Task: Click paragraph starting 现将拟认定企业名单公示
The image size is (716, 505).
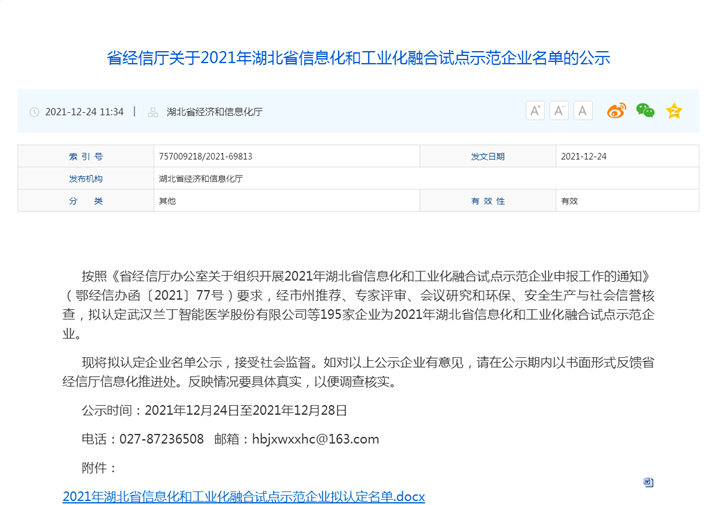Action: [x=358, y=372]
